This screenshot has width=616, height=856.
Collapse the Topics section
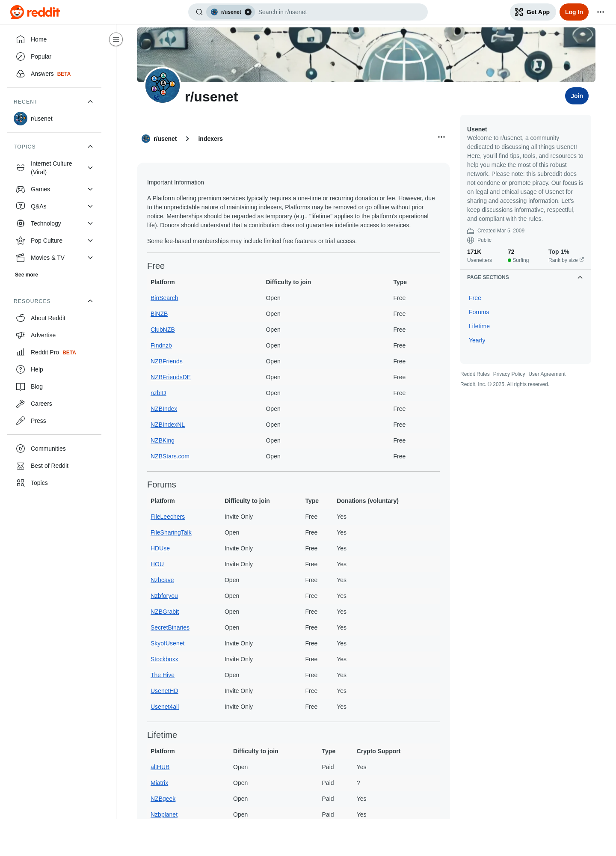[90, 146]
